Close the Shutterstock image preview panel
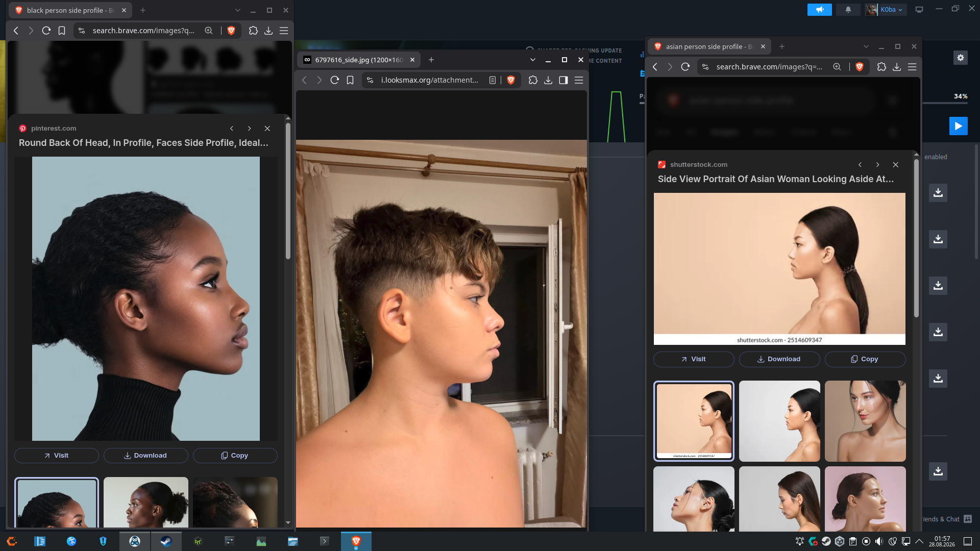 coord(896,165)
